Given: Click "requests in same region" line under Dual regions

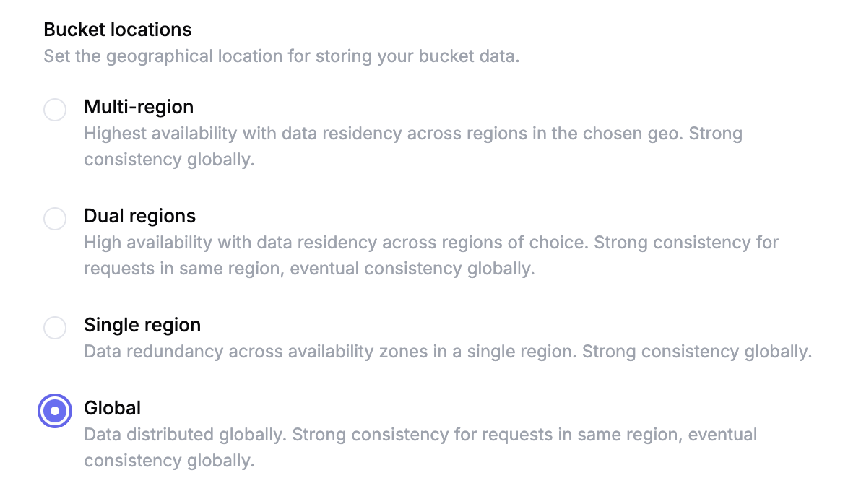Looking at the screenshot, I should click(x=308, y=269).
